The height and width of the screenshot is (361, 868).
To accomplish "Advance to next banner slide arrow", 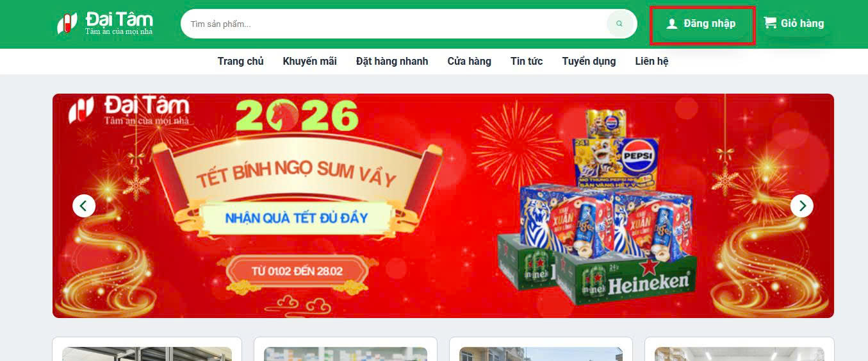I will click(802, 206).
